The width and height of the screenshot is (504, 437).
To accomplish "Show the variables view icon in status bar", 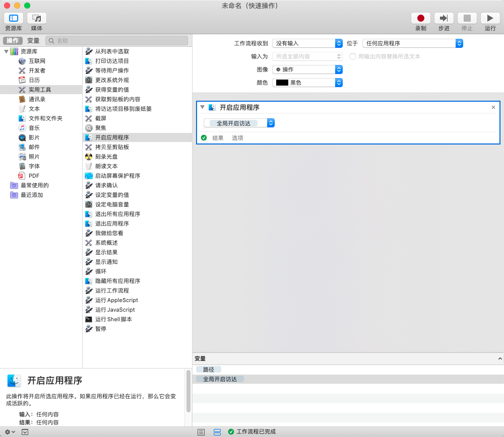I will pos(217,432).
